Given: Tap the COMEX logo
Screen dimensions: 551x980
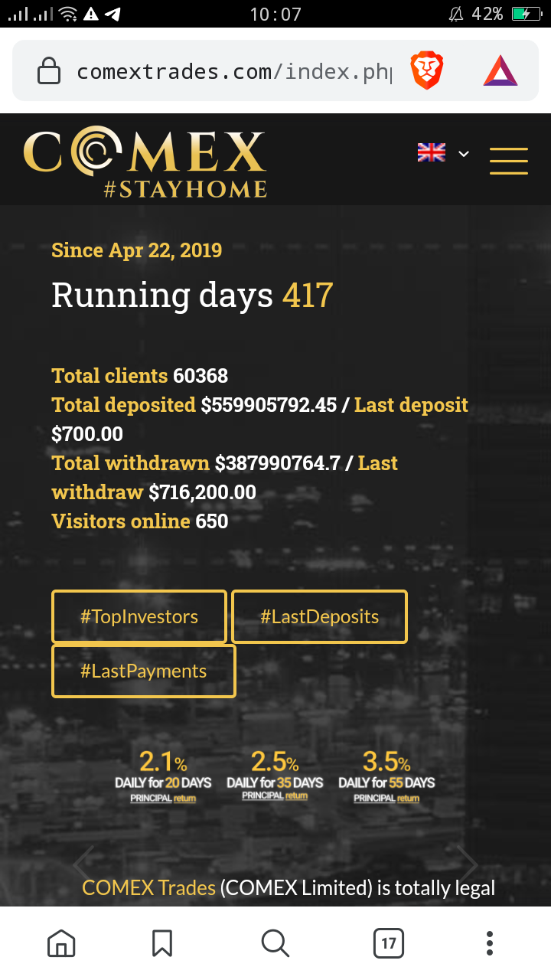Looking at the screenshot, I should (145, 162).
